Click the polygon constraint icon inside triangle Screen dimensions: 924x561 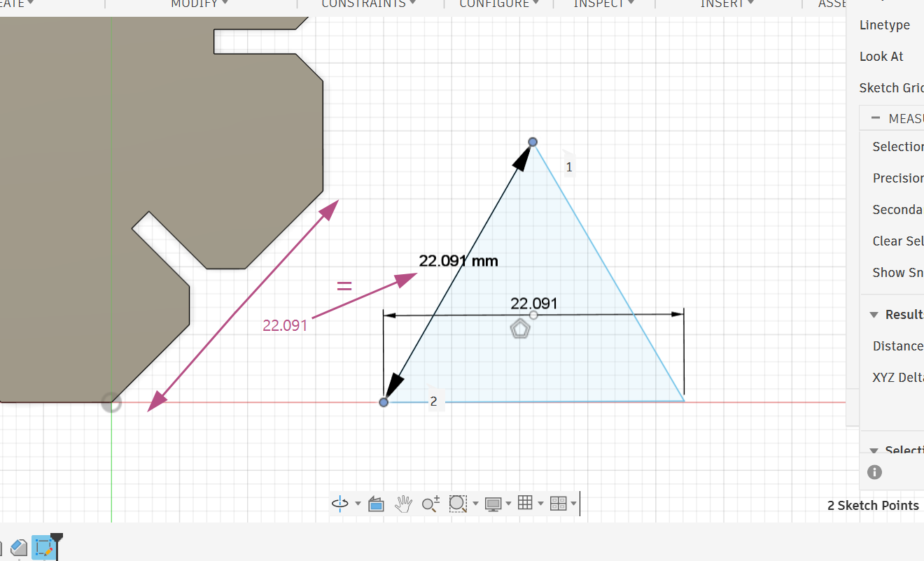[519, 329]
